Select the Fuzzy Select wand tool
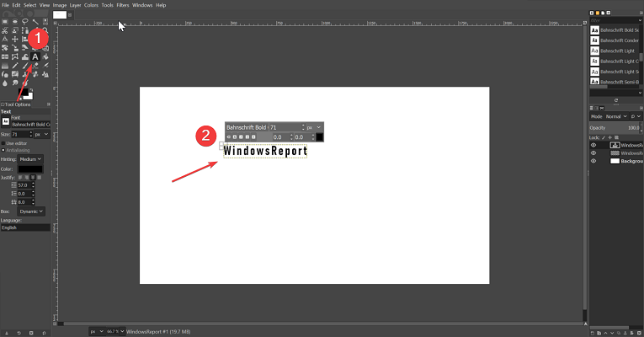The image size is (644, 337). (x=35, y=21)
